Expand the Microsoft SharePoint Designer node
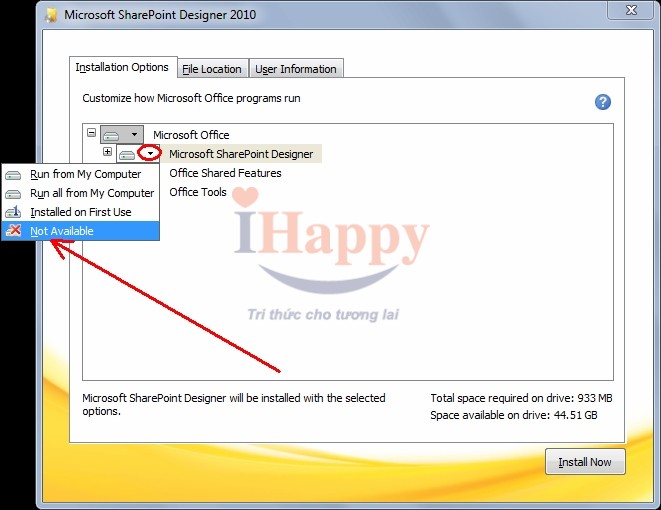This screenshot has width=661, height=510. coord(107,151)
